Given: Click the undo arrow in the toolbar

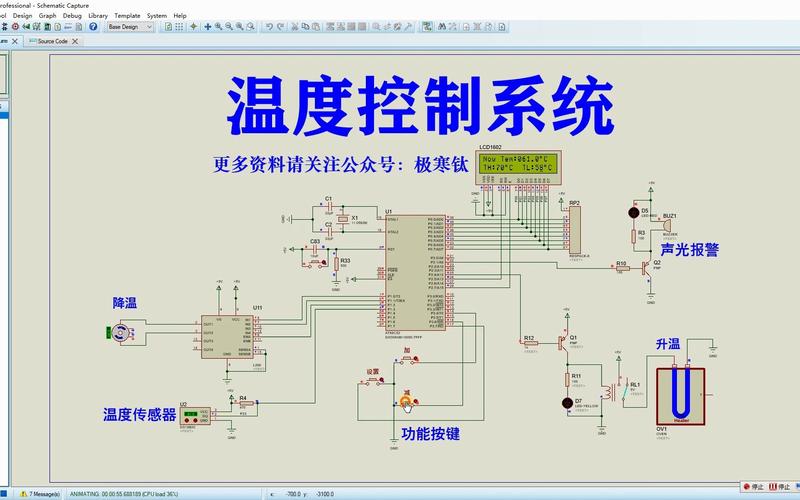Looking at the screenshot, I should pos(269,27).
